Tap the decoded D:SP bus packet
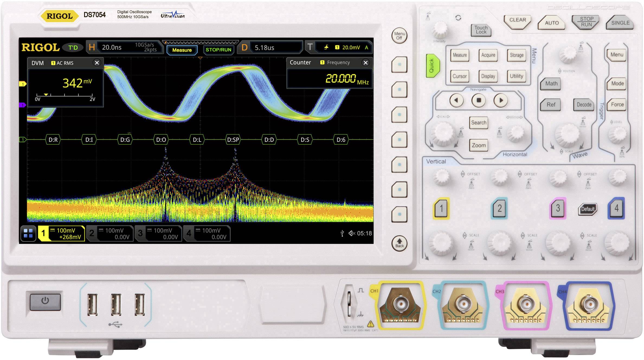The width and height of the screenshot is (644, 360). (233, 140)
